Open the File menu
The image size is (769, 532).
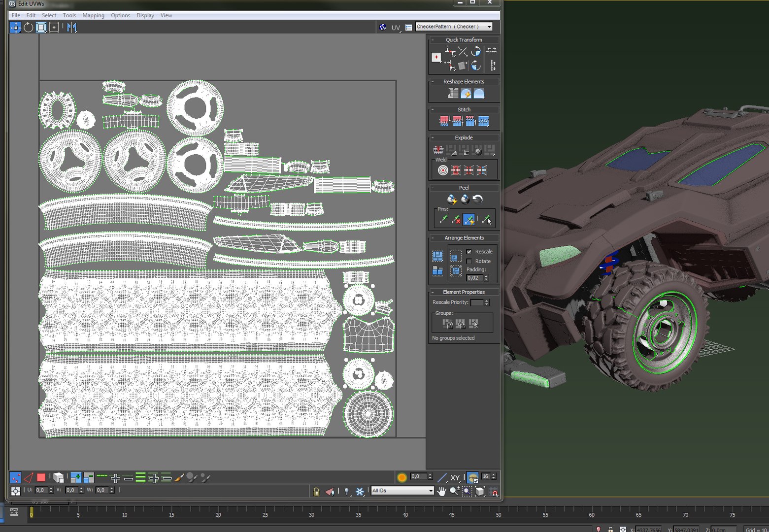click(x=16, y=15)
